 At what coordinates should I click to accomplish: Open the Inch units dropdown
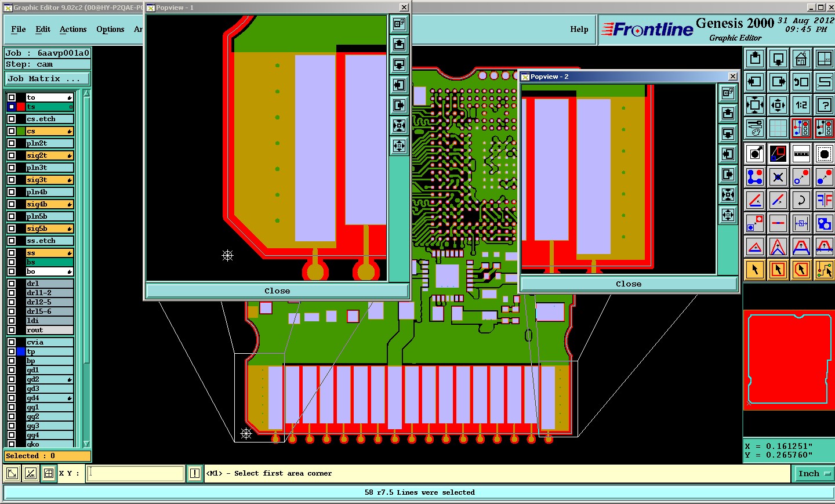coord(814,474)
